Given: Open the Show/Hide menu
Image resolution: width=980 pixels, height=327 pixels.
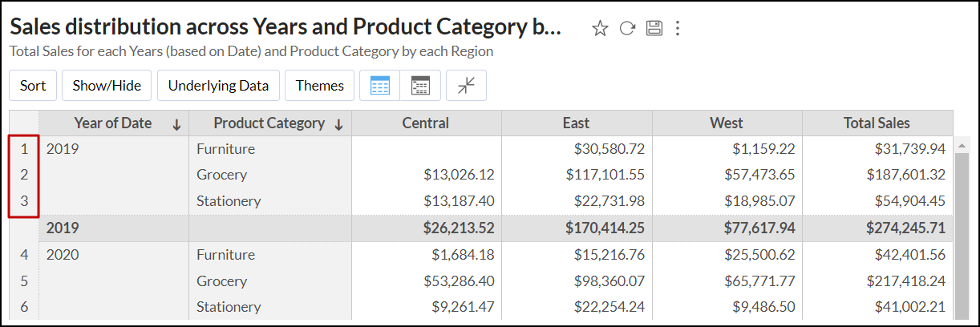Looking at the screenshot, I should pyautogui.click(x=107, y=86).
